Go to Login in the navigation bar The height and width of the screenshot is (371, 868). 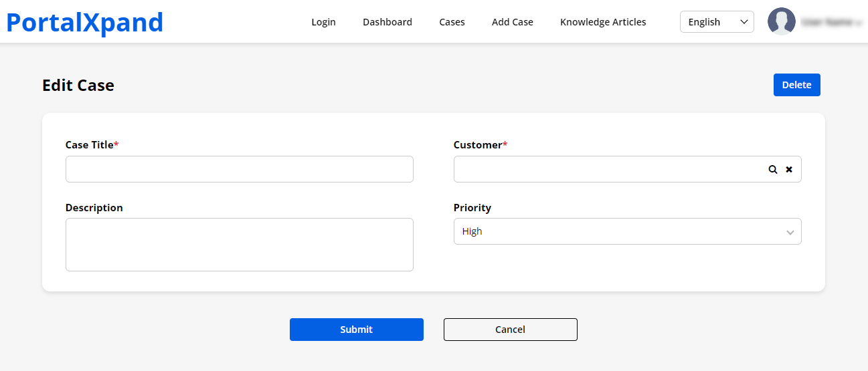[323, 22]
